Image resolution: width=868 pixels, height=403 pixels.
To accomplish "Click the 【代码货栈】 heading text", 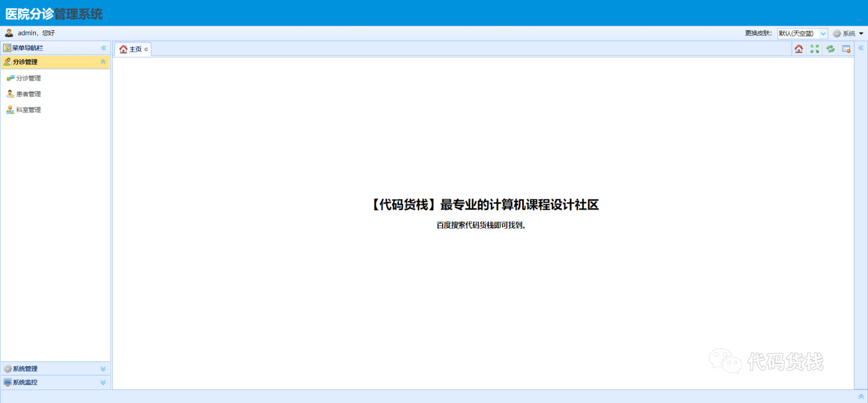I will tap(484, 205).
